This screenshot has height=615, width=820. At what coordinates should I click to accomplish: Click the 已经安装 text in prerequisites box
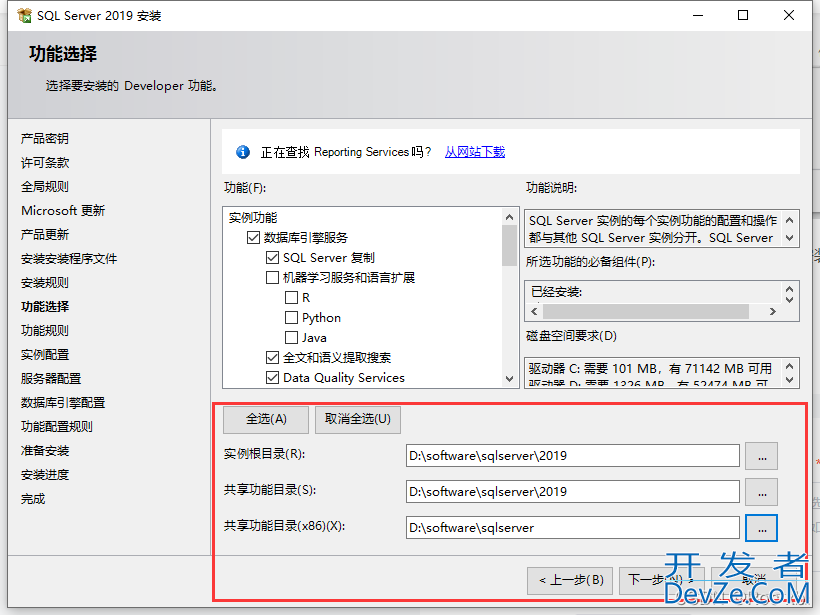click(556, 292)
